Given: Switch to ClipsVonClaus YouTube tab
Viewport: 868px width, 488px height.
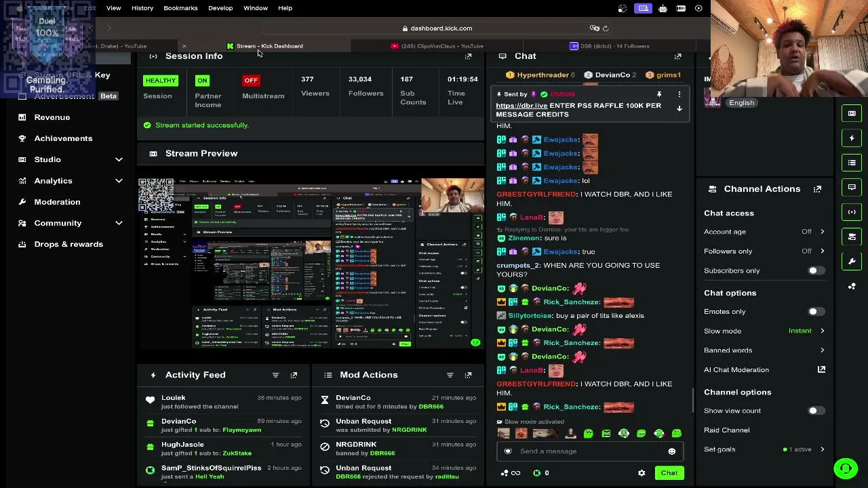Looking at the screenshot, I should 437,46.
